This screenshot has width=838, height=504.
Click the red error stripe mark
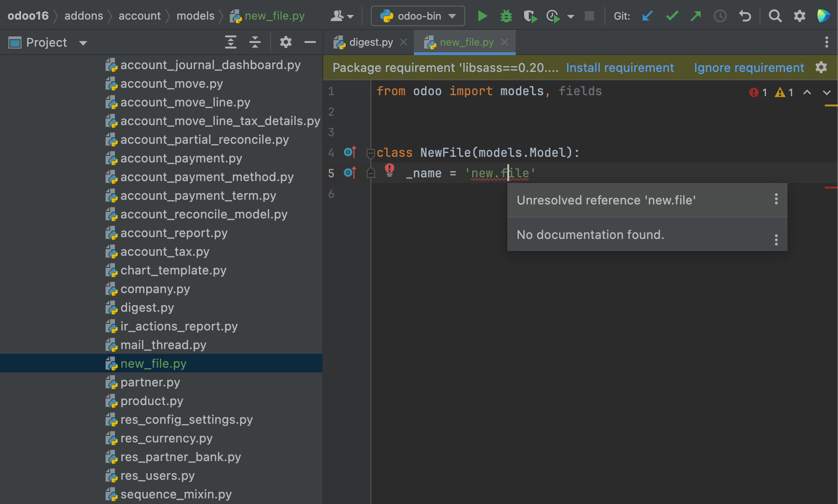coord(831,188)
